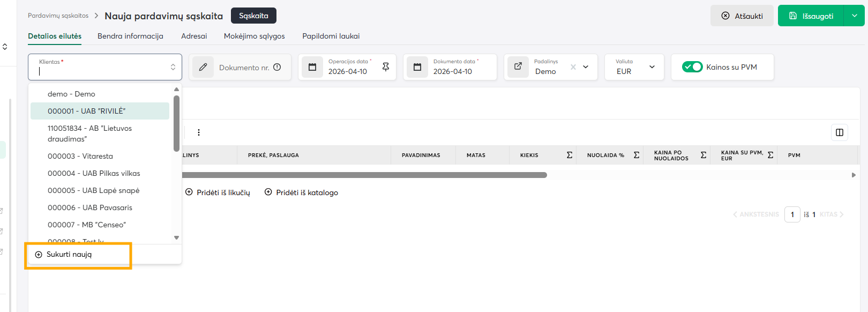868x312 pixels.
Task: Click the horizontal table scrollbar
Action: pyautogui.click(x=364, y=175)
